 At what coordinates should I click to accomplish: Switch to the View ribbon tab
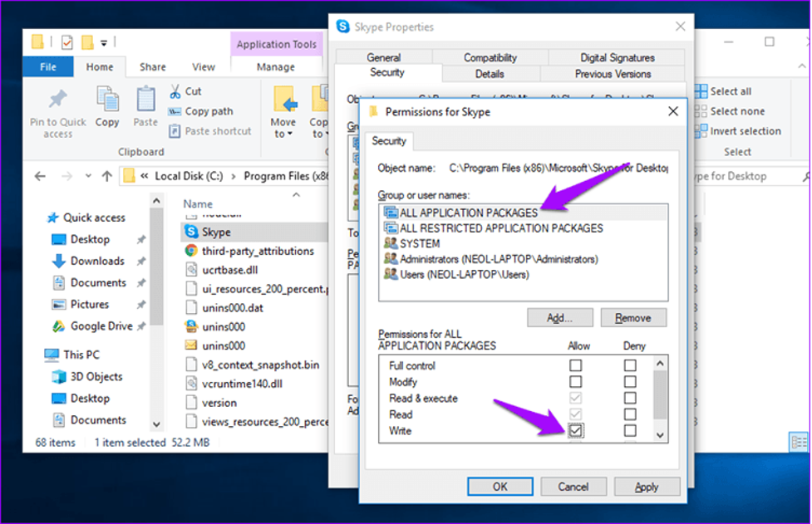point(204,66)
